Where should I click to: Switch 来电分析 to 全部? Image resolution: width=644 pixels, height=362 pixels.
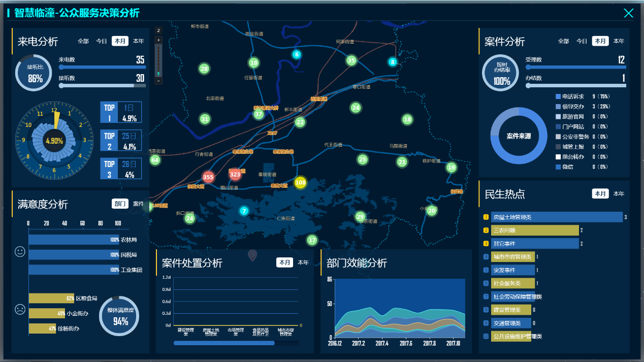coord(83,41)
